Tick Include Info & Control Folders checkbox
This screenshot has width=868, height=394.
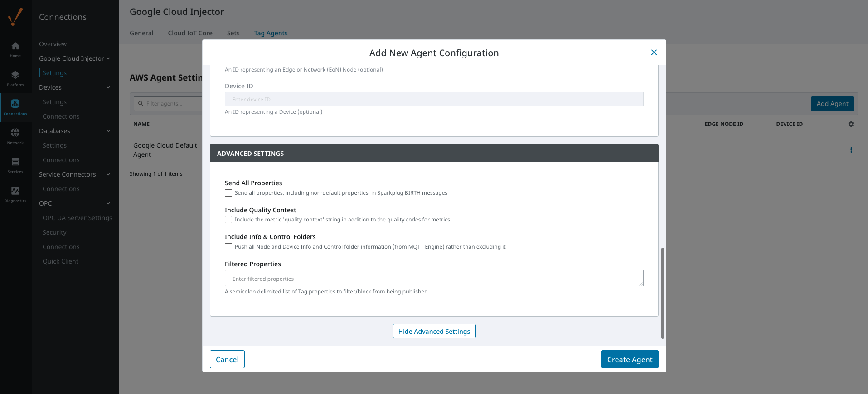(x=228, y=247)
